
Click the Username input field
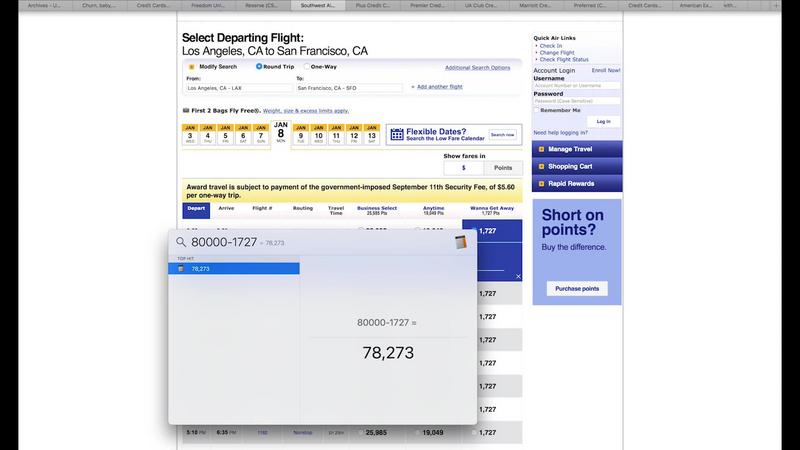click(577, 86)
